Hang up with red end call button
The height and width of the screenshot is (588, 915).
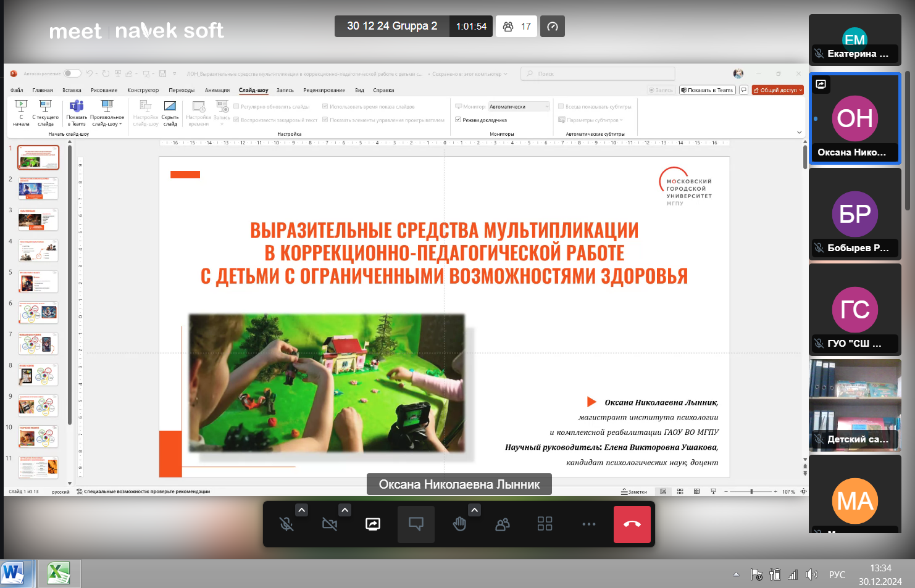[x=632, y=524]
